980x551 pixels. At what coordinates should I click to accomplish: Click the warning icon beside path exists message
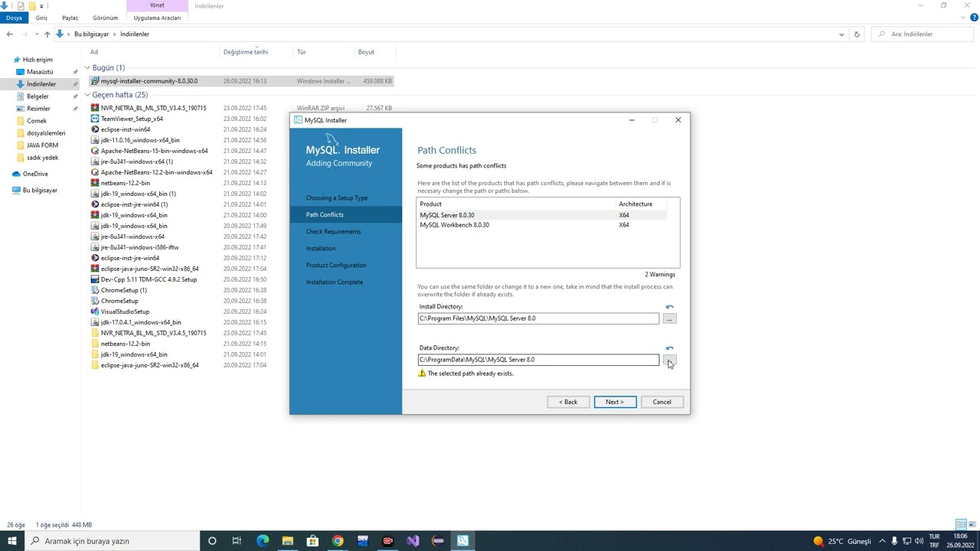pyautogui.click(x=422, y=373)
